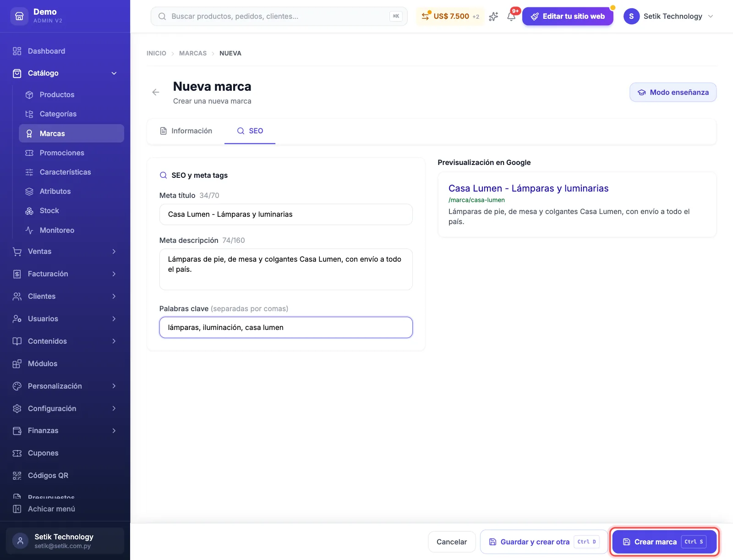Select Marcas in the sidebar
This screenshot has width=733, height=560.
pos(71,133)
